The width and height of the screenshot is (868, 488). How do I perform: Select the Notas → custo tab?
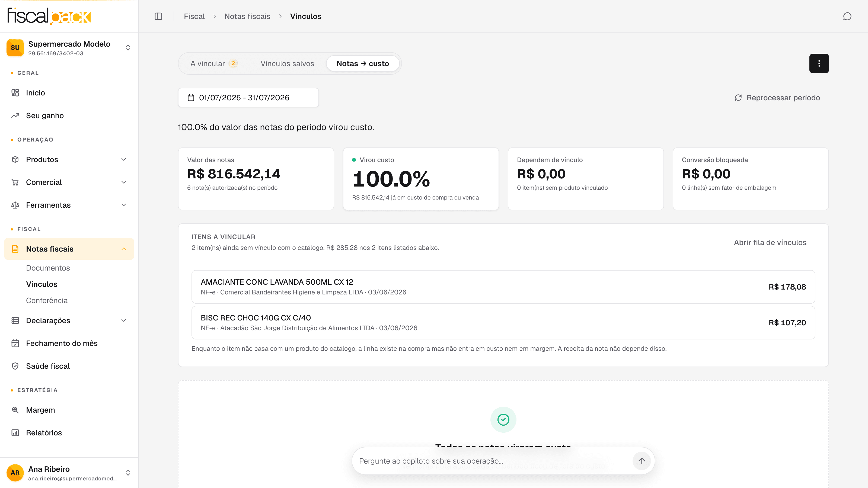coord(363,63)
